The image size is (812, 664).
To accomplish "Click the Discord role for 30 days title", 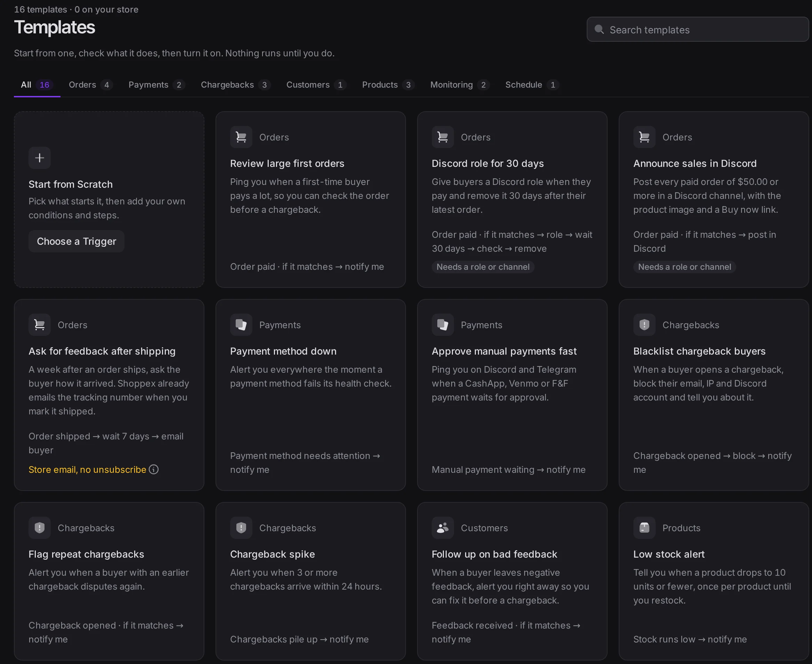I will click(488, 163).
